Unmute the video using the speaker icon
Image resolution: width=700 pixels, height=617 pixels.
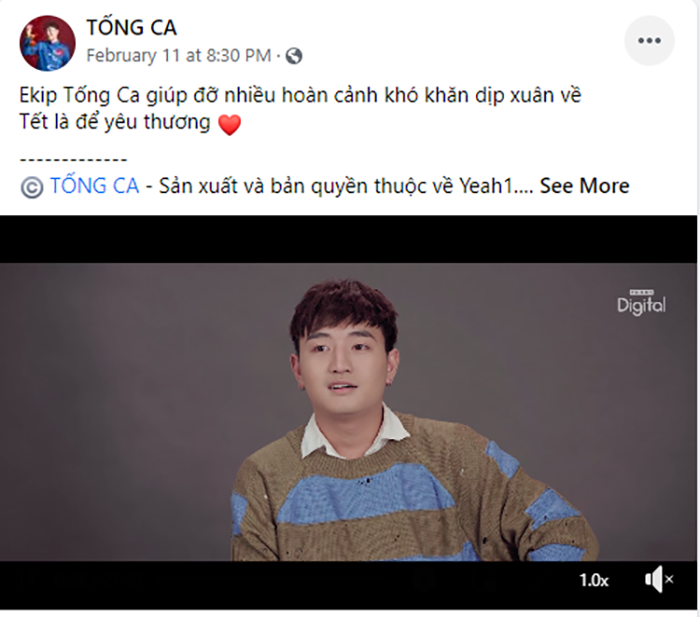pos(659,579)
